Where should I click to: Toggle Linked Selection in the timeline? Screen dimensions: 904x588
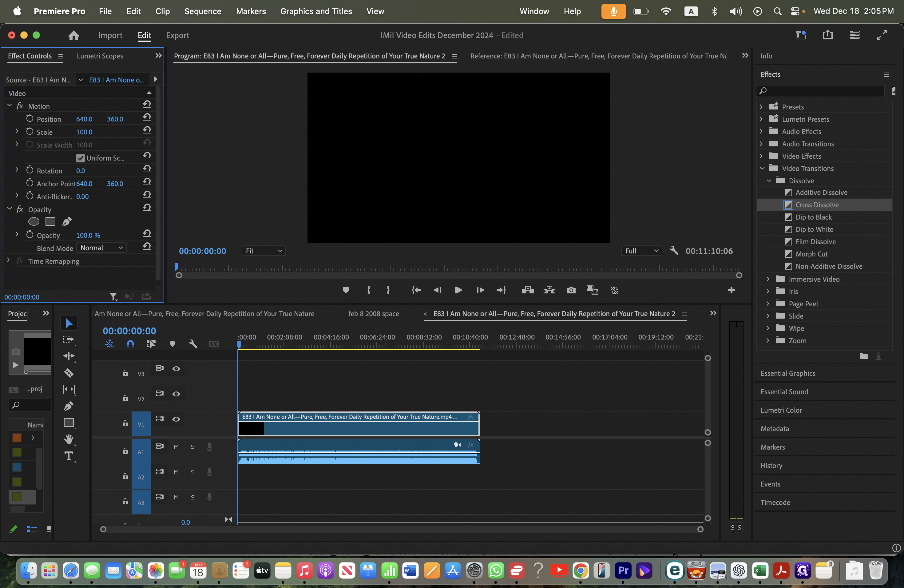(151, 344)
